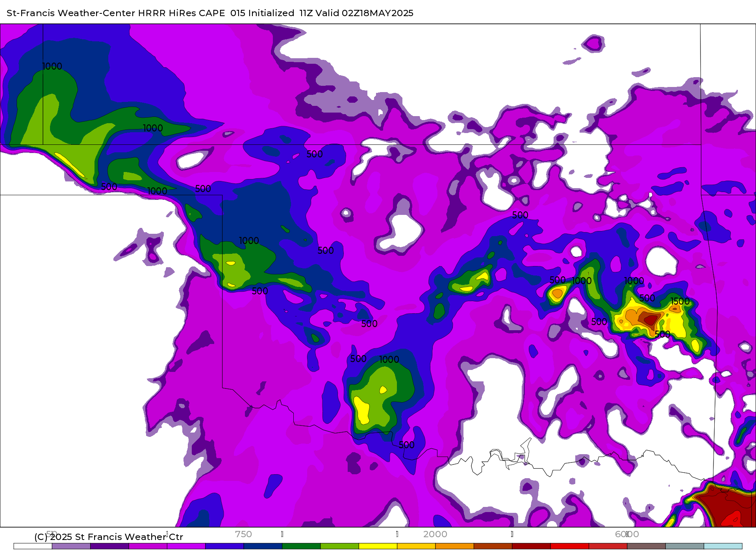This screenshot has width=756, height=551.
Task: Select the pale light blue legend swatch
Action: 723,546
